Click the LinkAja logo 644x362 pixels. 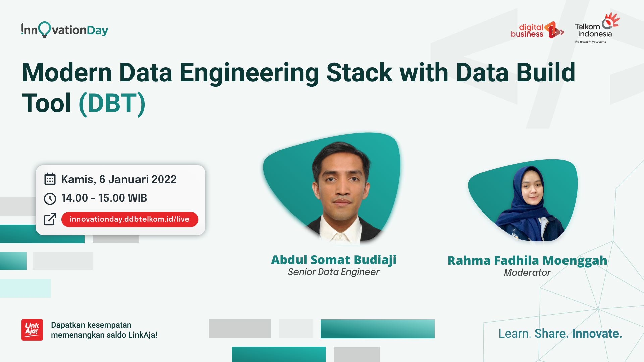[x=32, y=329]
